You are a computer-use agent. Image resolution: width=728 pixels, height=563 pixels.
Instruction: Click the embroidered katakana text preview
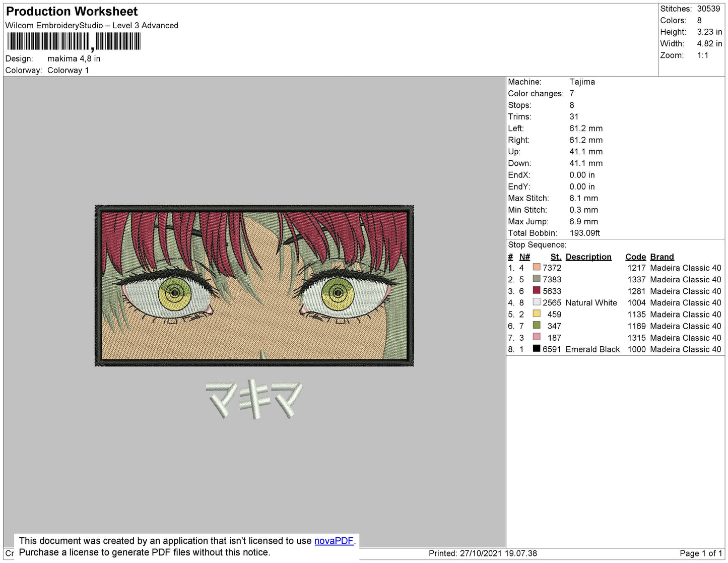254,399
